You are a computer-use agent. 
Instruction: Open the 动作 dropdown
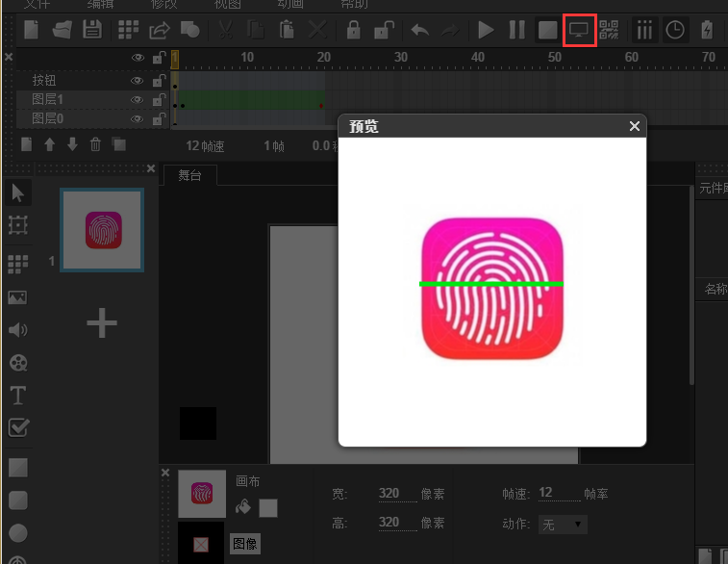click(x=564, y=525)
